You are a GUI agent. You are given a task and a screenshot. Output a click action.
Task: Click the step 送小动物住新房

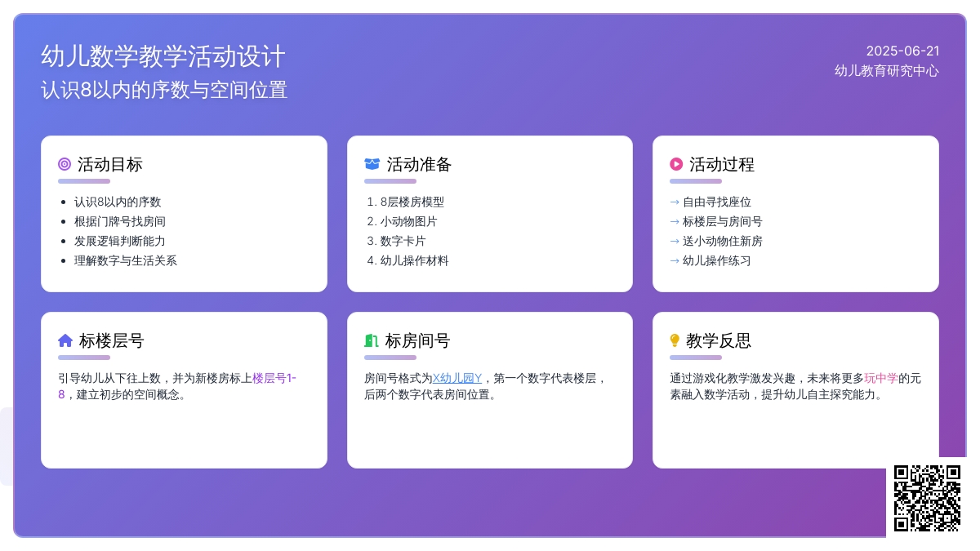point(723,241)
